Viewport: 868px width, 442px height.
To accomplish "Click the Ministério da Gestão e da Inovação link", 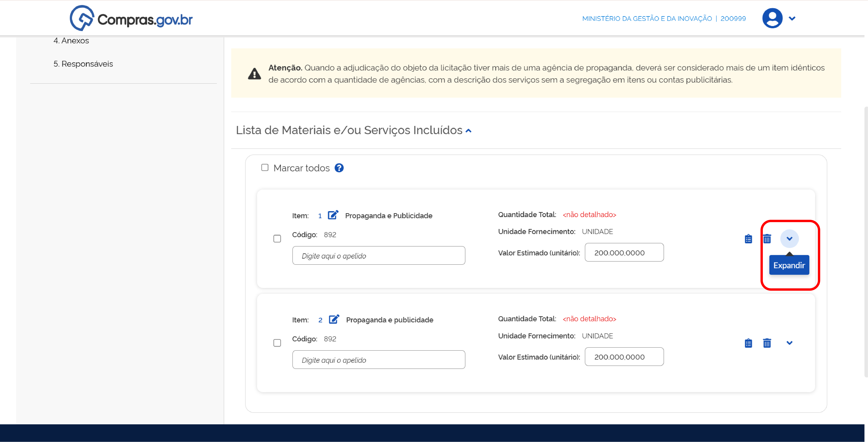I will [647, 19].
